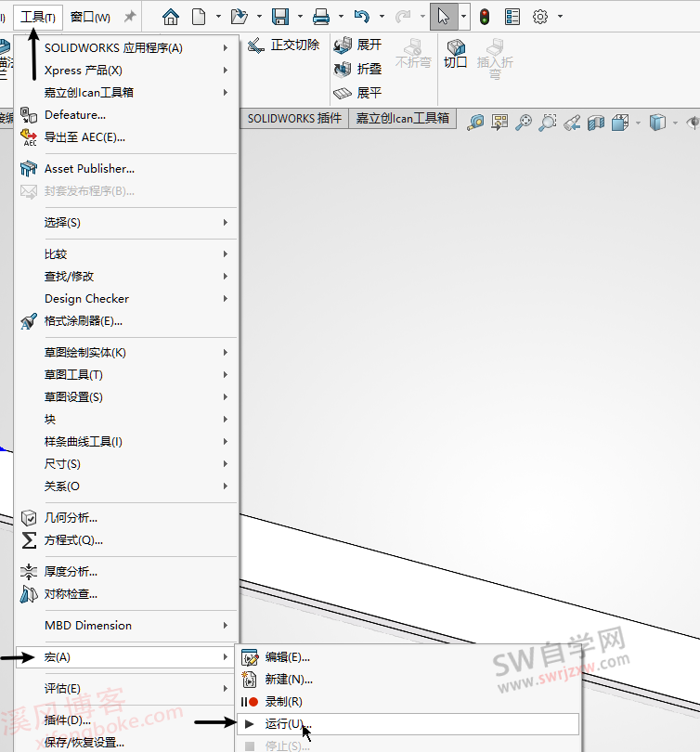
Task: Expand 嘉立创Ican工具箱 submenu in the menu
Action: point(127,93)
